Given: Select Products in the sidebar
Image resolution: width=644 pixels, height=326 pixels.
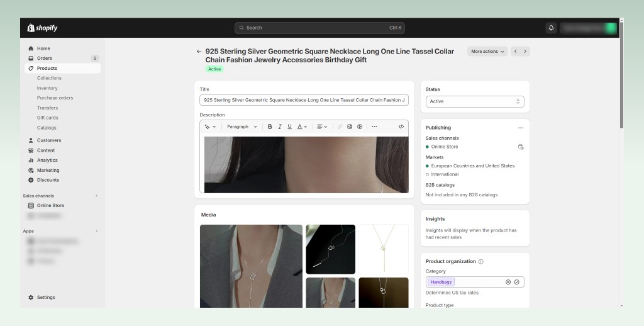Looking at the screenshot, I should click(62, 68).
